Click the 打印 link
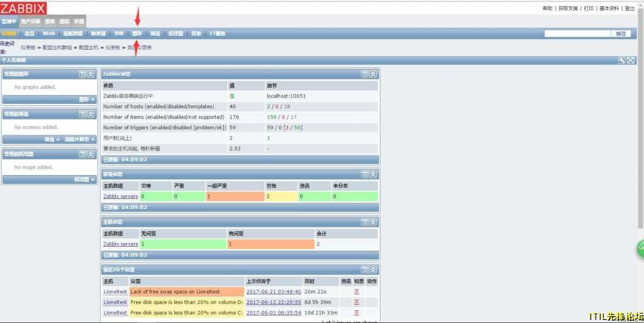This screenshot has height=323, width=644. [589, 8]
